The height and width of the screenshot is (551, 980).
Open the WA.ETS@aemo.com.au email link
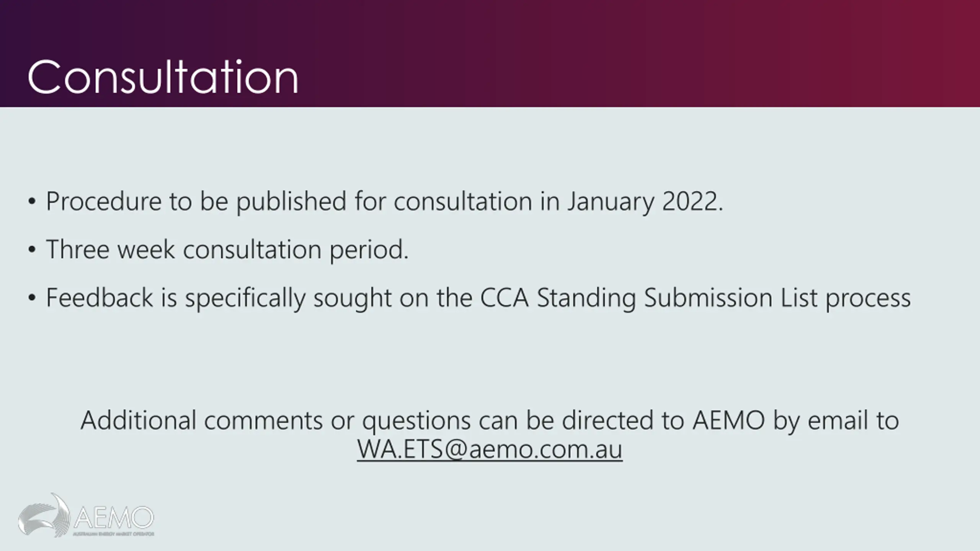[490, 449]
